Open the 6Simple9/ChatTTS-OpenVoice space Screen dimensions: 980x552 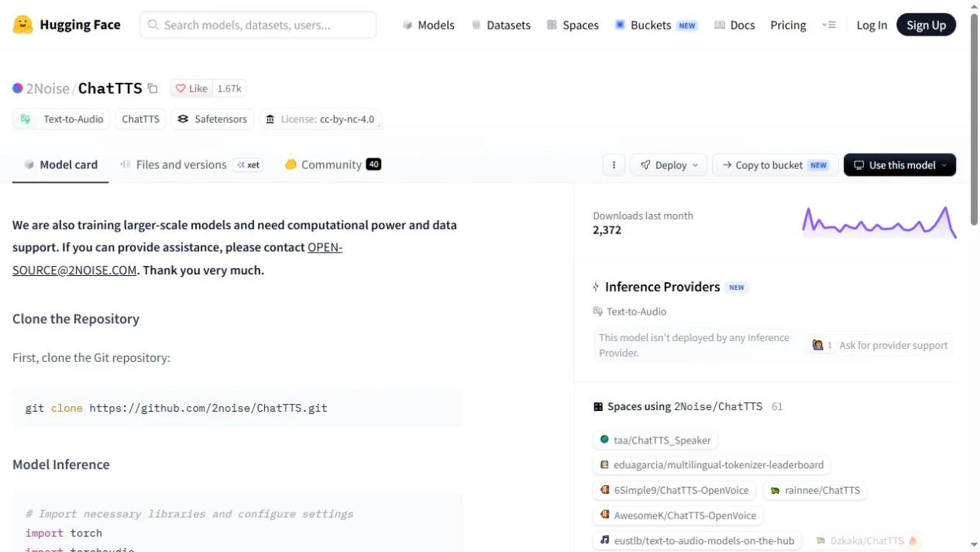pyautogui.click(x=675, y=490)
